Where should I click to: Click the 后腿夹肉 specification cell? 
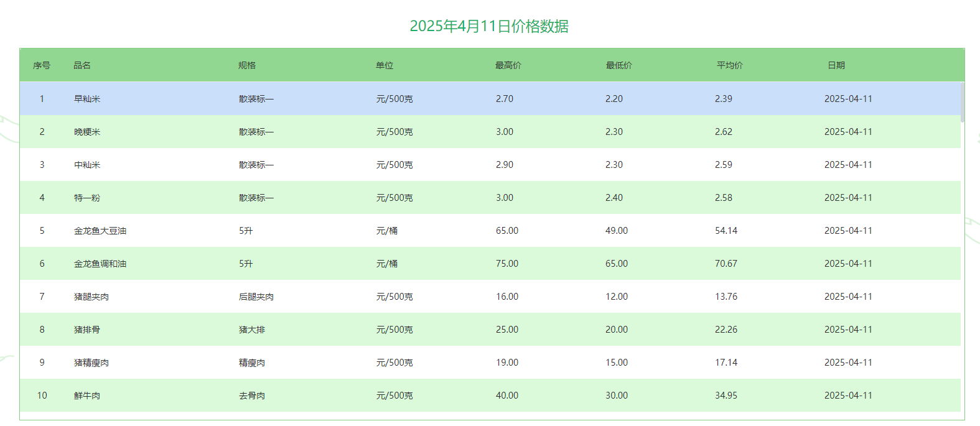256,297
